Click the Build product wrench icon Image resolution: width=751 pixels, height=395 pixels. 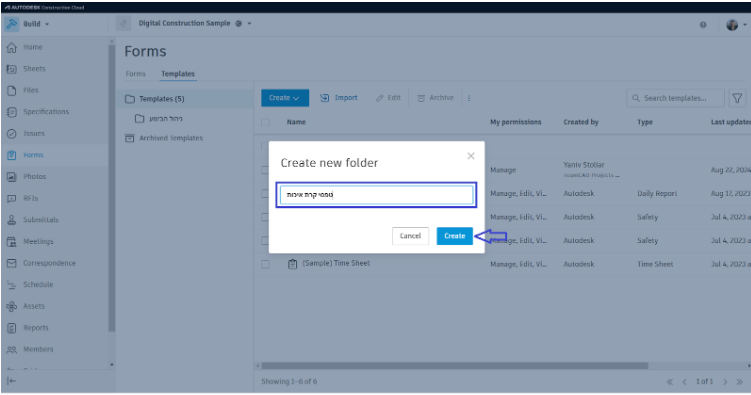pos(11,24)
